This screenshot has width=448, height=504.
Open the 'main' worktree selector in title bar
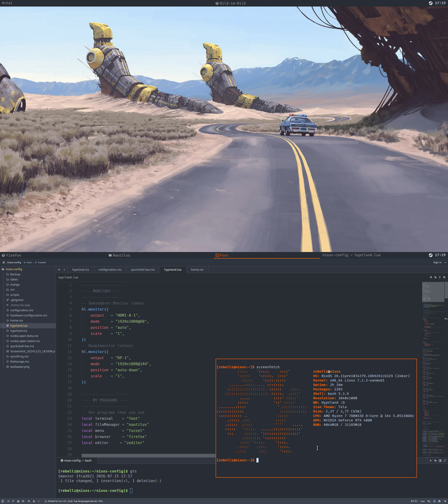click(28, 262)
